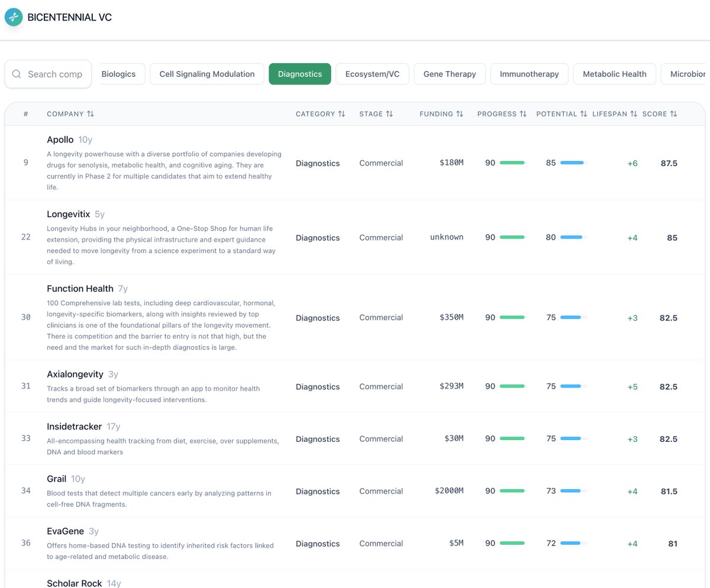This screenshot has width=710, height=588.
Task: Sort by Score column arrows
Action: [x=674, y=114]
